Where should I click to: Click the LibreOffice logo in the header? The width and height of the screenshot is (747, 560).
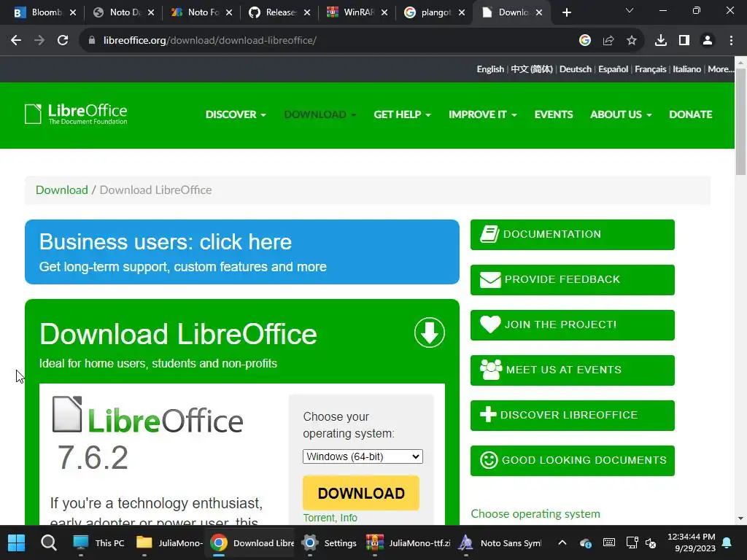point(76,114)
